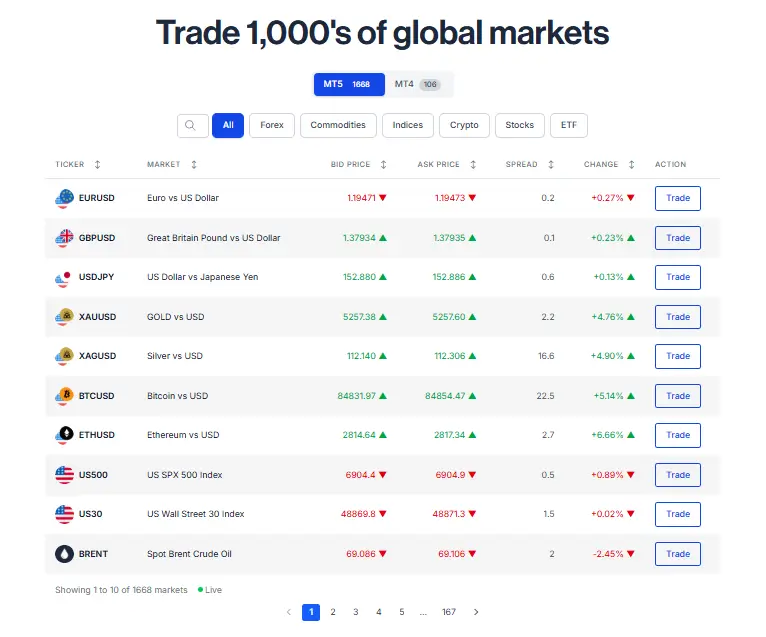Click the BRENT oil drop icon

click(64, 554)
